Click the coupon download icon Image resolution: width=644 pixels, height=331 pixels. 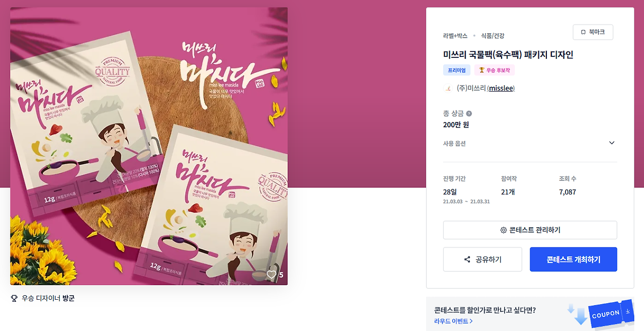coord(628,311)
